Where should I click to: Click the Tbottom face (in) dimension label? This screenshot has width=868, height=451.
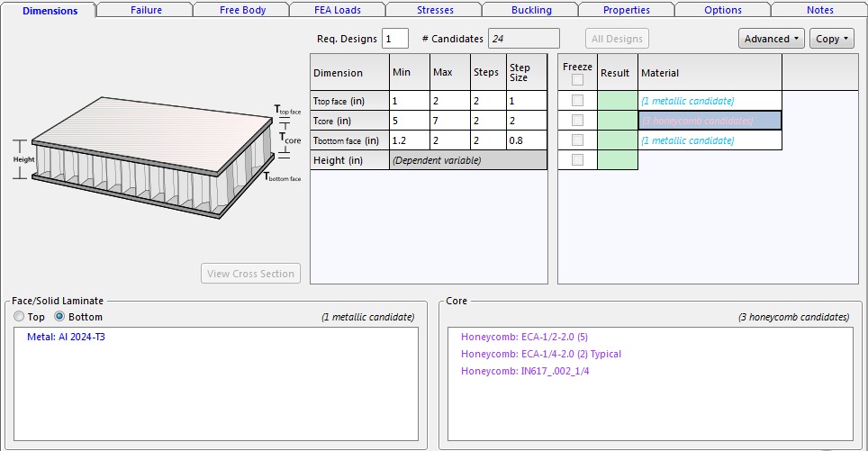click(349, 140)
